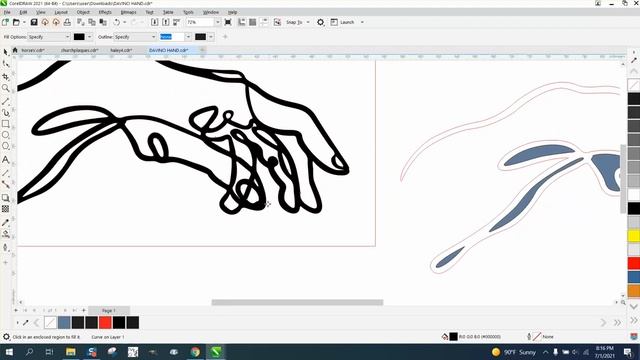Open File Explorer from the taskbar

click(71, 352)
